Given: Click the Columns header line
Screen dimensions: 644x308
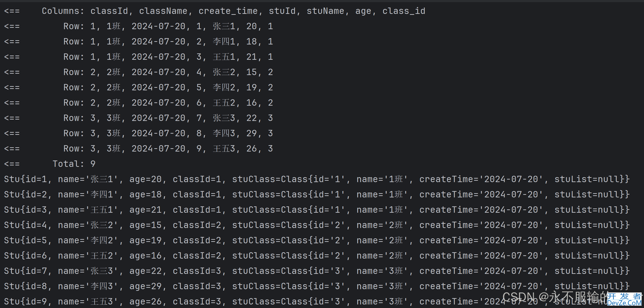Looking at the screenshot, I should tap(214, 11).
